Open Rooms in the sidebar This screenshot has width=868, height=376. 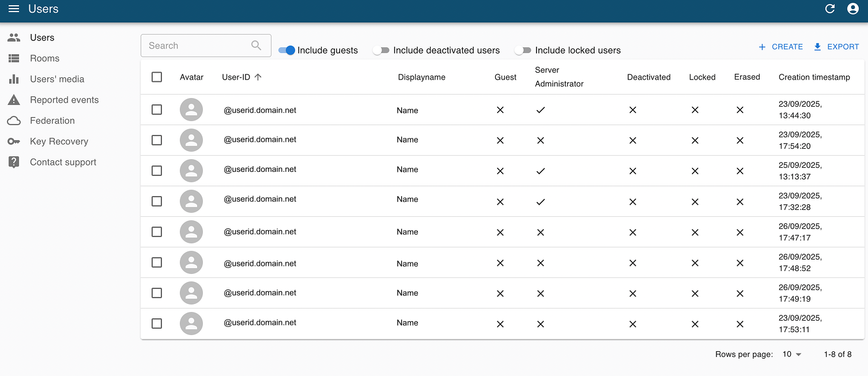point(44,58)
